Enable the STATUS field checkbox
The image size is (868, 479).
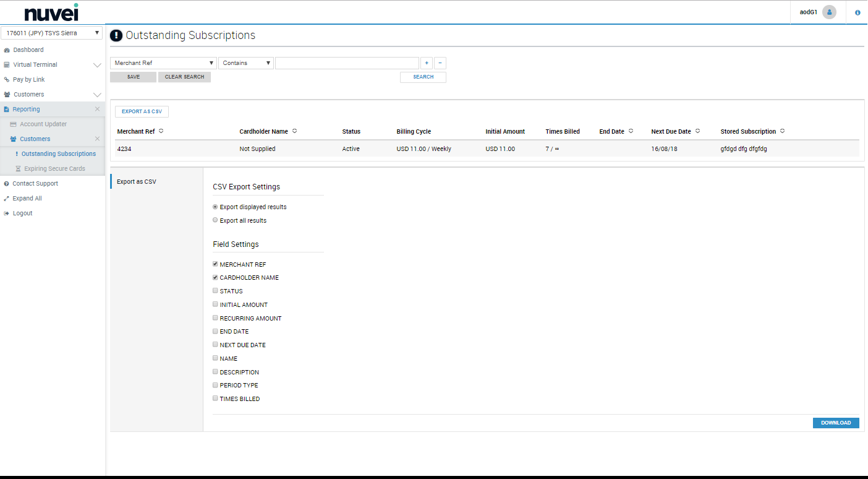coord(215,291)
